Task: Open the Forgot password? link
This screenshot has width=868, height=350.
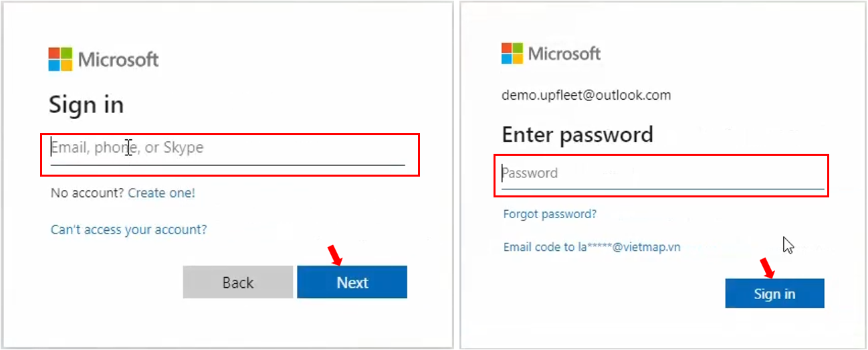Action: click(x=550, y=214)
